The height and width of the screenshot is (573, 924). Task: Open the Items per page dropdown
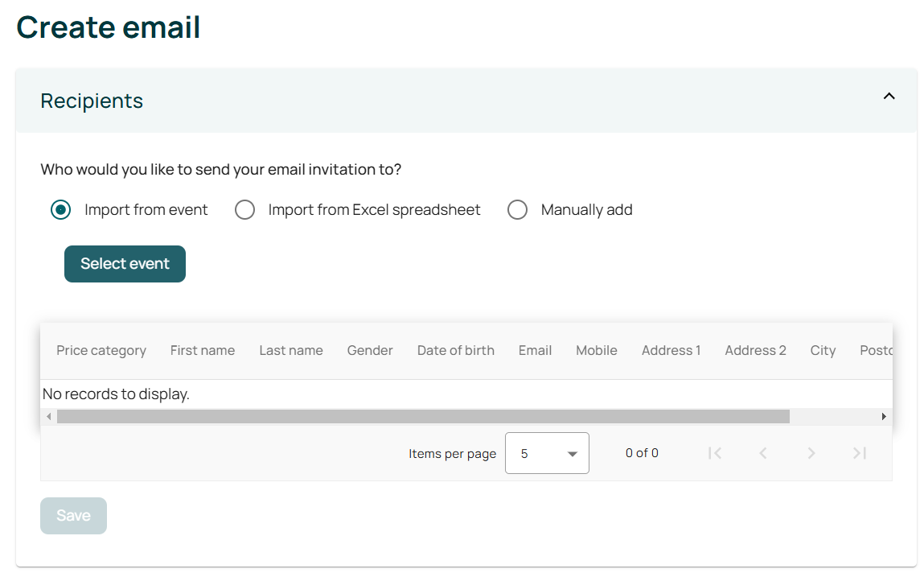pyautogui.click(x=547, y=453)
